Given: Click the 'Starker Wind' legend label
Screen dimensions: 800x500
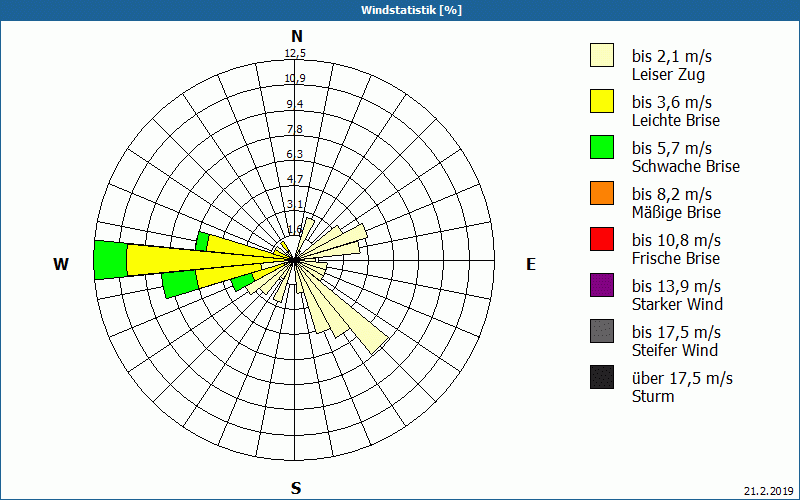Looking at the screenshot, I should tap(678, 304).
